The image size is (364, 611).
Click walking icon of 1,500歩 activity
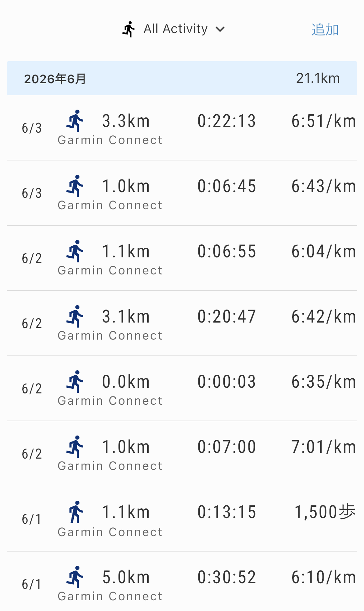click(x=76, y=512)
